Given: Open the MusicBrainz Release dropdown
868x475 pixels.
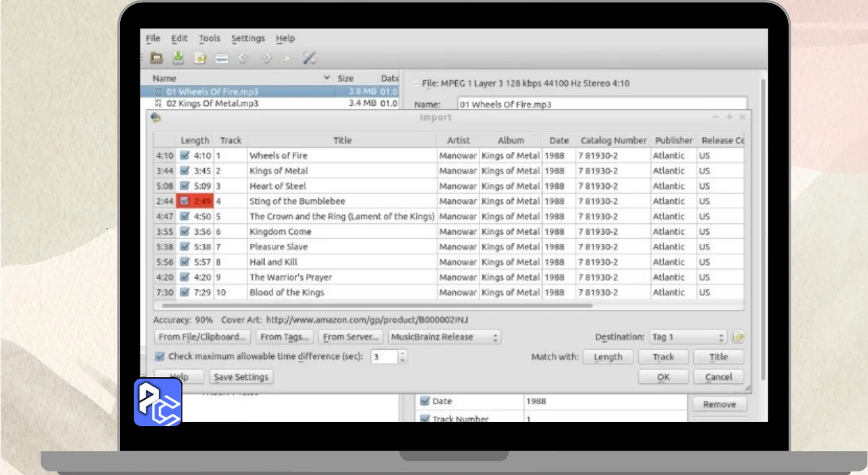Looking at the screenshot, I should point(444,337).
